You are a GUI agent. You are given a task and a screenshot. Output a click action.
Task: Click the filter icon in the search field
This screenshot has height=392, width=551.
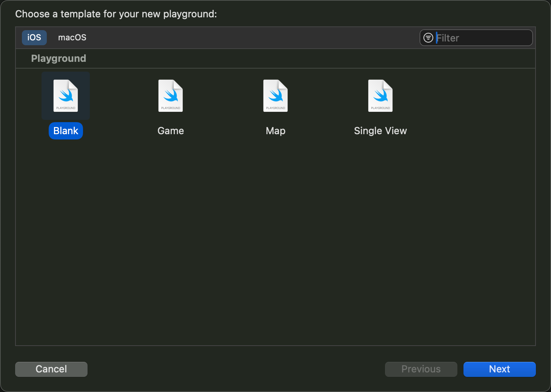pyautogui.click(x=428, y=38)
